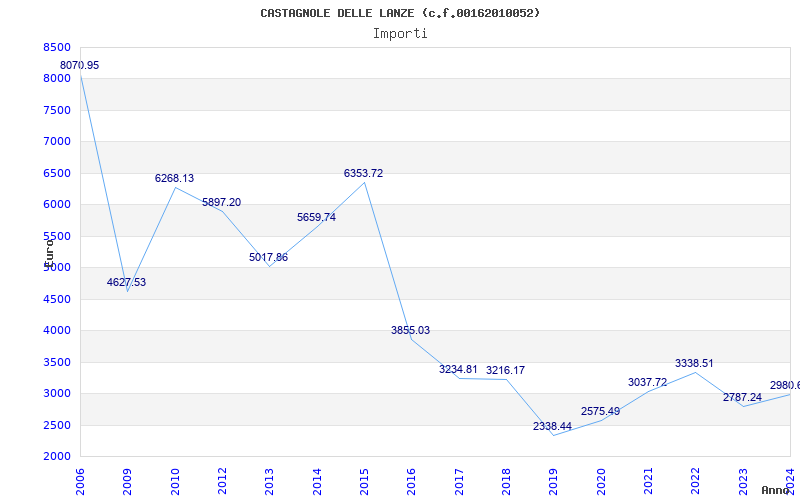Click the lowest value 2338.44
The height and width of the screenshot is (500, 800).
(553, 426)
